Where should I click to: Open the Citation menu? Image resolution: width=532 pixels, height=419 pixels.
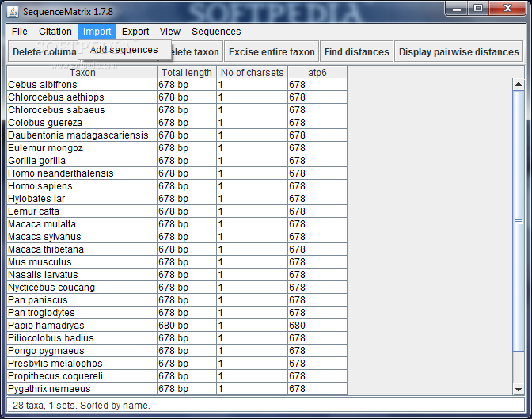coord(55,32)
